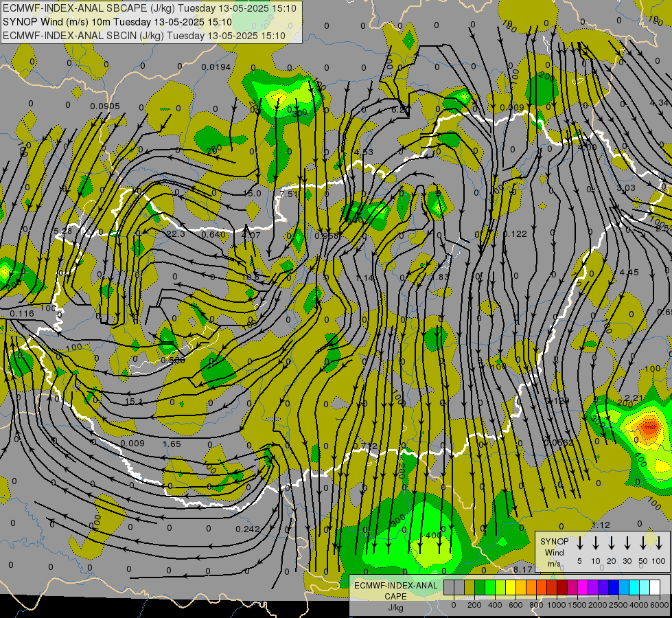Click the 1000 tick label in CAPE legend
This screenshot has height=618, width=672.
coord(556,605)
